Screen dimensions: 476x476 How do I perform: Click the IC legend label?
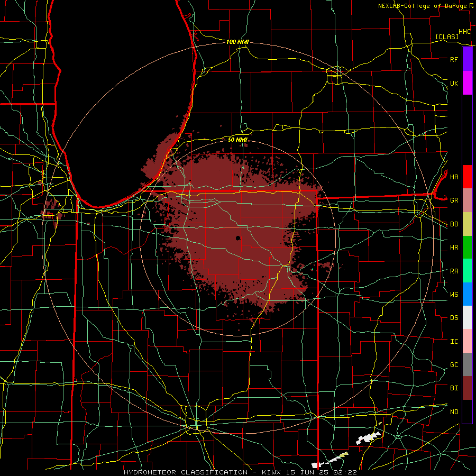tap(454, 341)
